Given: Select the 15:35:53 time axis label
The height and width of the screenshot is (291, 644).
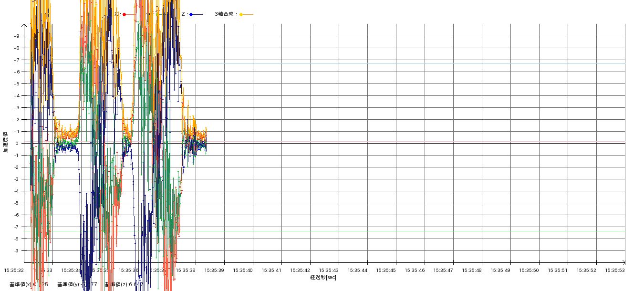Looking at the screenshot, I should click(615, 270).
